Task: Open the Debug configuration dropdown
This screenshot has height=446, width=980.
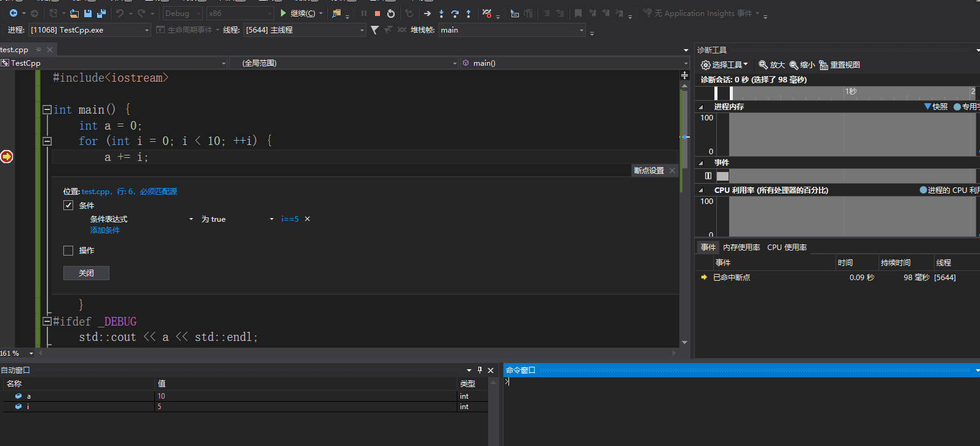Action: pos(183,13)
